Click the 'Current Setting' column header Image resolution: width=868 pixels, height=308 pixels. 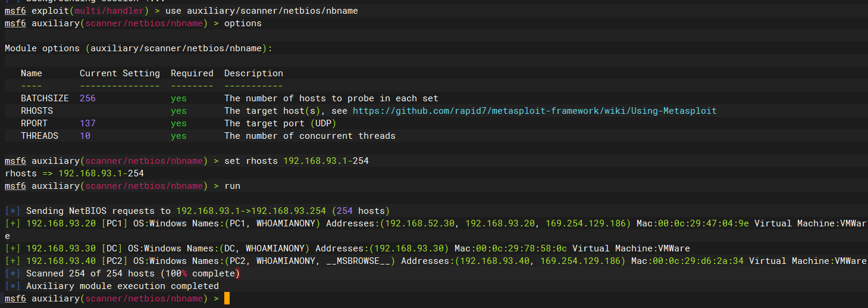tap(120, 73)
